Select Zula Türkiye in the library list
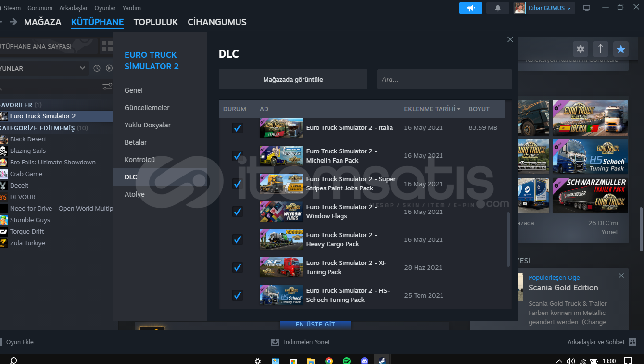Image resolution: width=644 pixels, height=364 pixels. point(27,243)
